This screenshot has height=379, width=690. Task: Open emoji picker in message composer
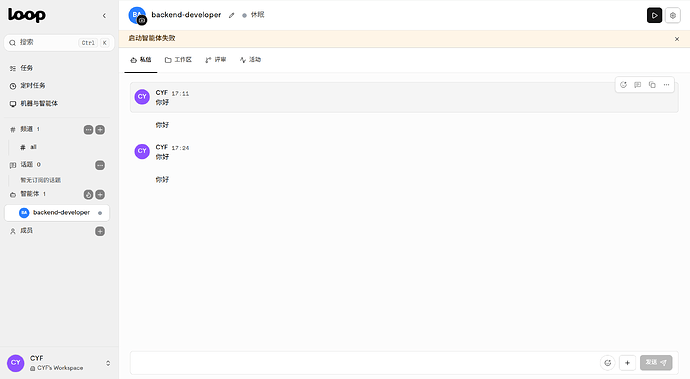click(x=608, y=363)
